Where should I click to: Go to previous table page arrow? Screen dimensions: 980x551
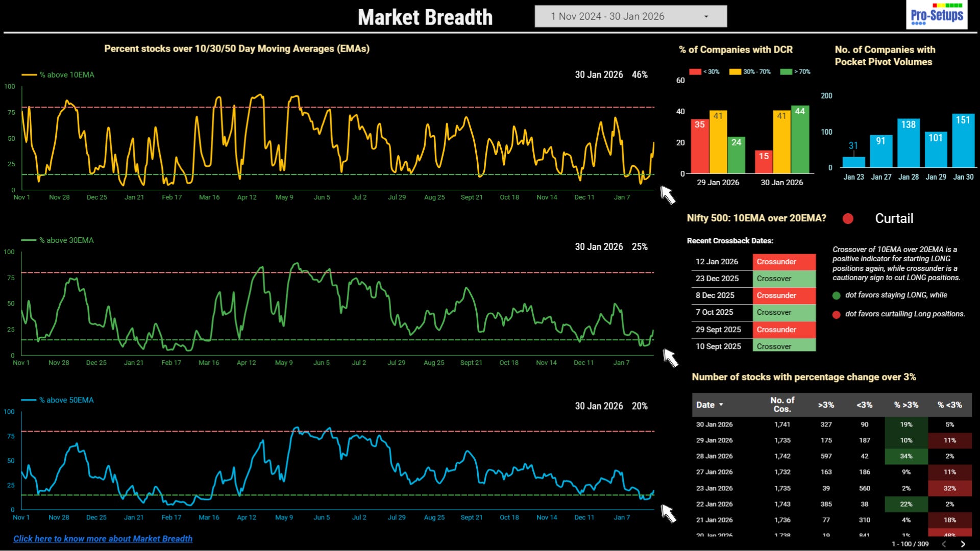(944, 544)
